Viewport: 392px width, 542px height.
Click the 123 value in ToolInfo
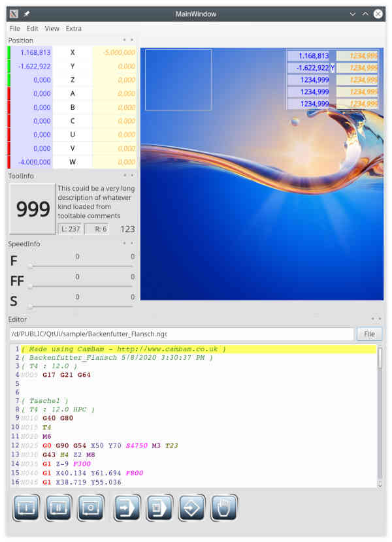[x=127, y=229]
